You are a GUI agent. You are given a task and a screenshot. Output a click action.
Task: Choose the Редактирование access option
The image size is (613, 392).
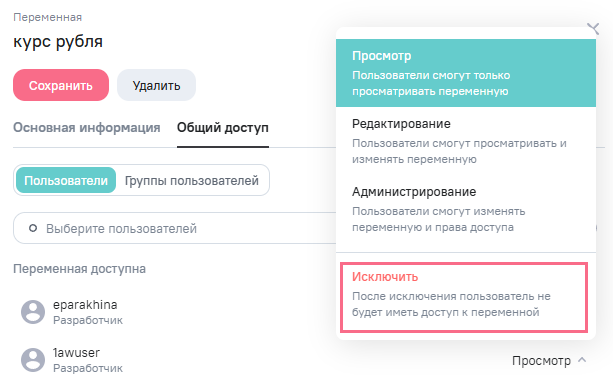tap(466, 141)
